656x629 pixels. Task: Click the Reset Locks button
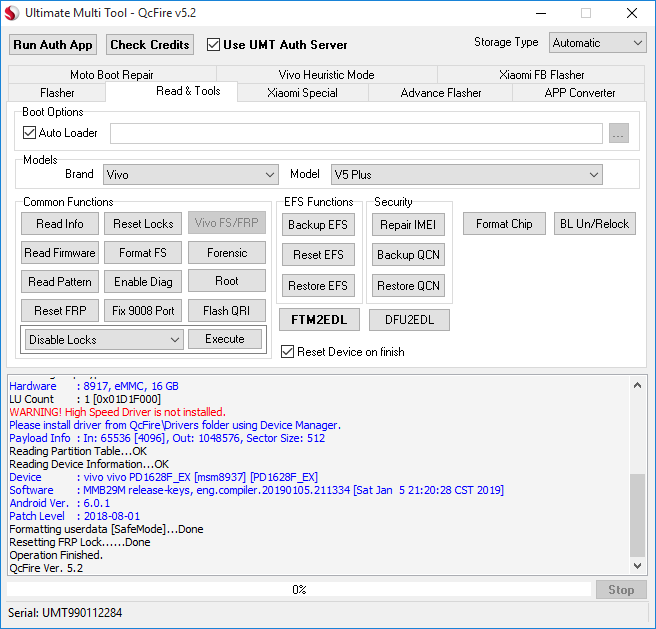point(143,223)
